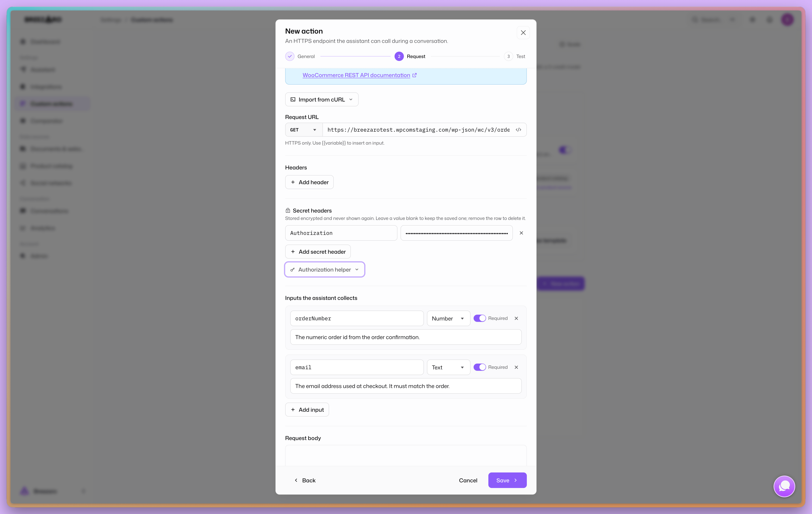
Task: Click the completed General step checkmark icon
Action: pyautogui.click(x=290, y=56)
